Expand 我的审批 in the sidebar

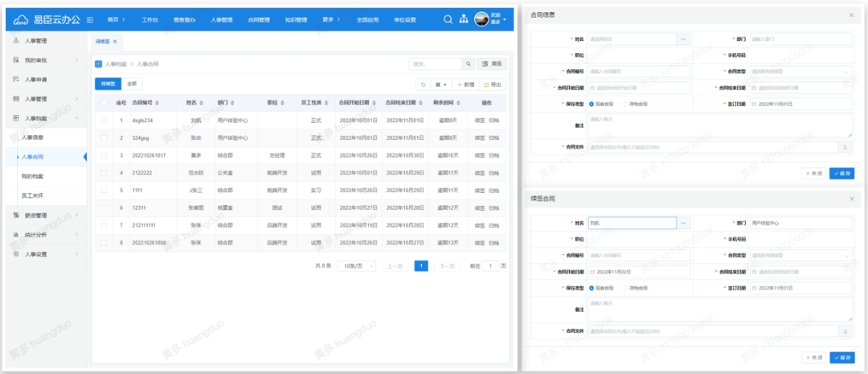(x=76, y=60)
